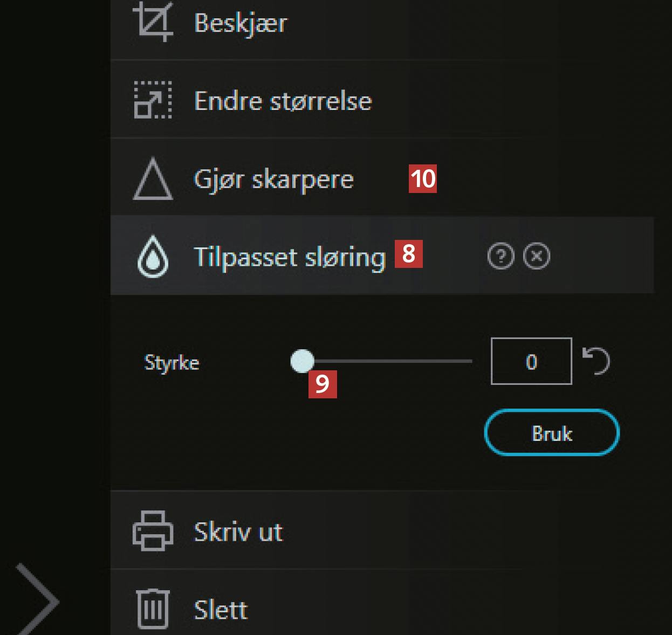The image size is (672, 635).
Task: Open help for Tilpasset sløring
Action: (x=500, y=256)
